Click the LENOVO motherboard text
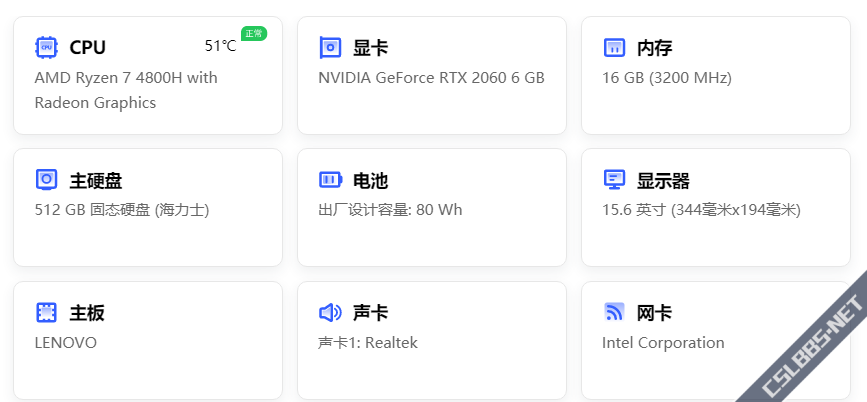The image size is (867, 402). coord(66,343)
